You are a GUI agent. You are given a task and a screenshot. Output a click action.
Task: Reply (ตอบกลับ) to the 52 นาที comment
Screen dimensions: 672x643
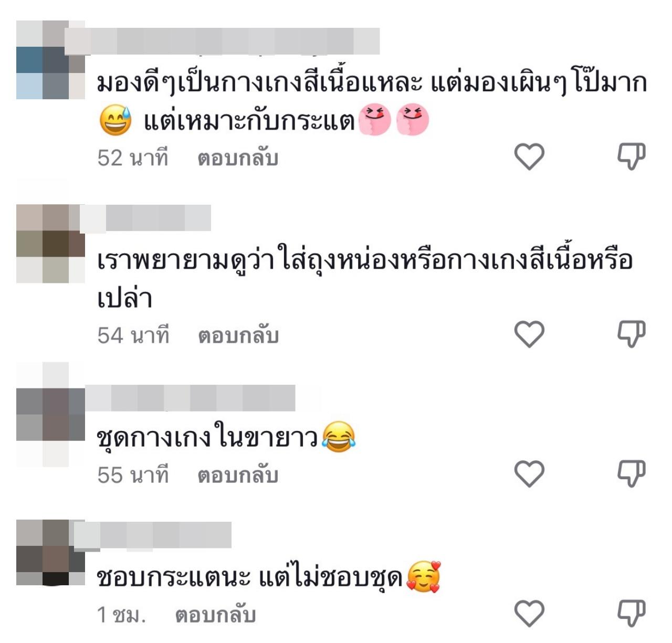238,158
